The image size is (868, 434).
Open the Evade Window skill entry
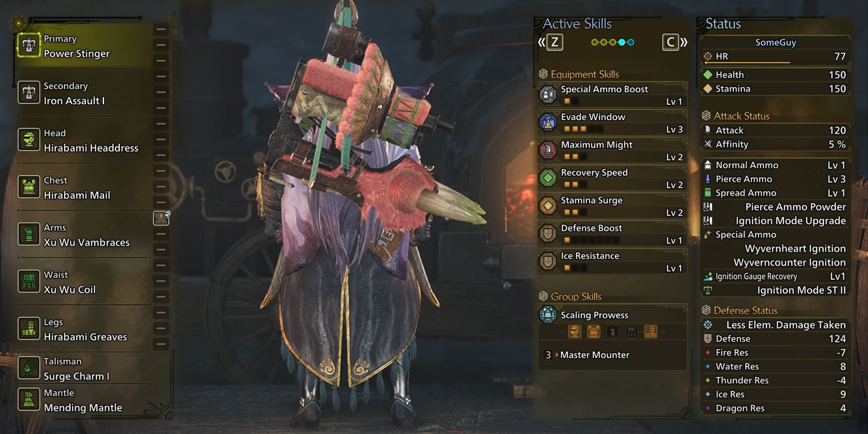tap(612, 122)
